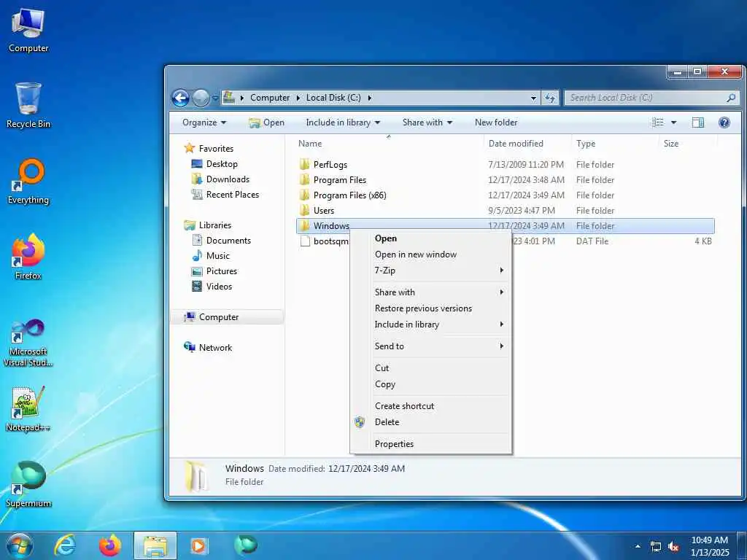Open the taskbar clock showing 10:49 AM

pyautogui.click(x=710, y=546)
